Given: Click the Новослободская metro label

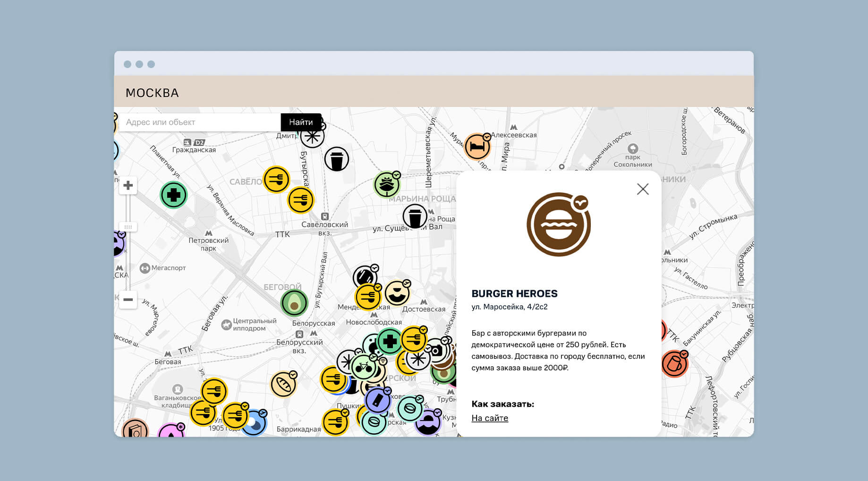Looking at the screenshot, I should 374,322.
